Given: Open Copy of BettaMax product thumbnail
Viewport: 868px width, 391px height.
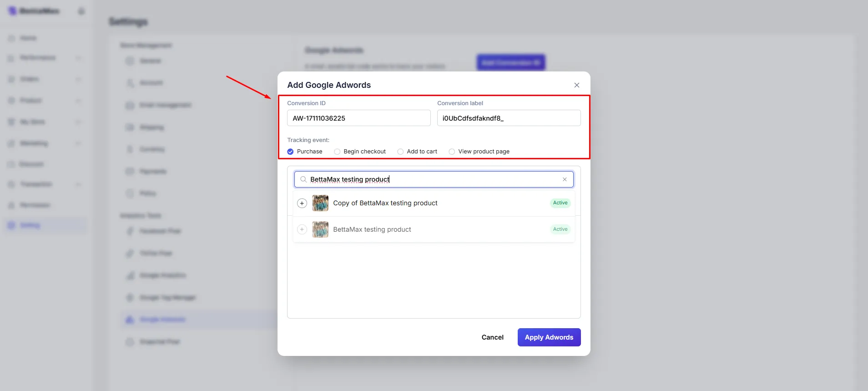Looking at the screenshot, I should pyautogui.click(x=320, y=203).
